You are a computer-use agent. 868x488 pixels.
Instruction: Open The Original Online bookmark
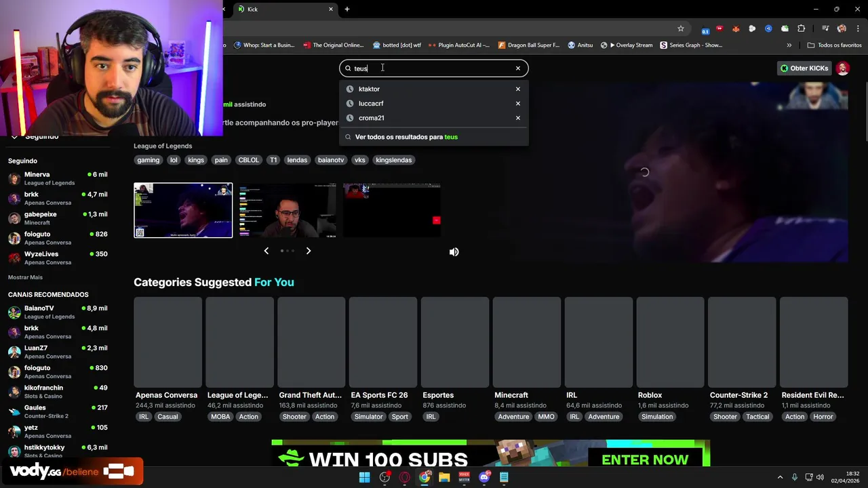point(333,45)
